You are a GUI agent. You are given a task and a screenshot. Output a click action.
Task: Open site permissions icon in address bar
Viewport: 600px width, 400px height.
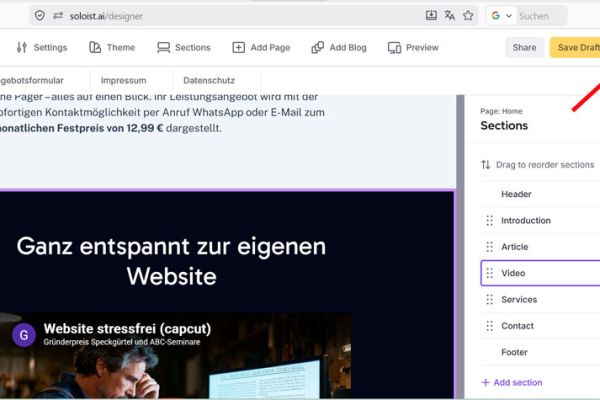58,16
